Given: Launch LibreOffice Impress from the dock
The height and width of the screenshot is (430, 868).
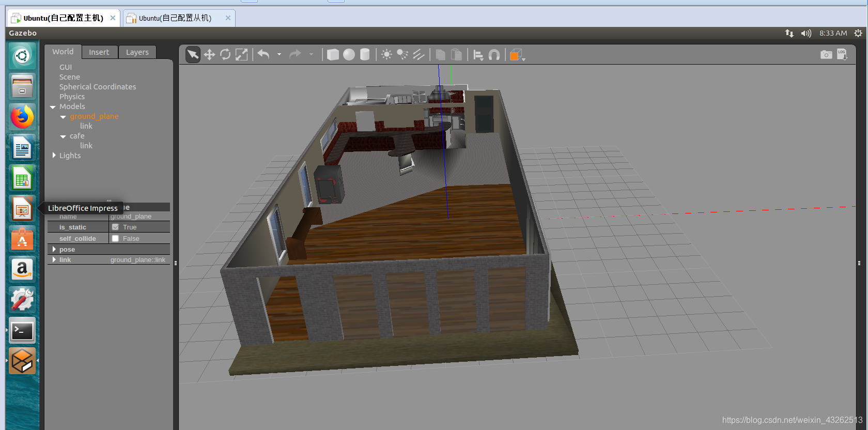Looking at the screenshot, I should [22, 209].
